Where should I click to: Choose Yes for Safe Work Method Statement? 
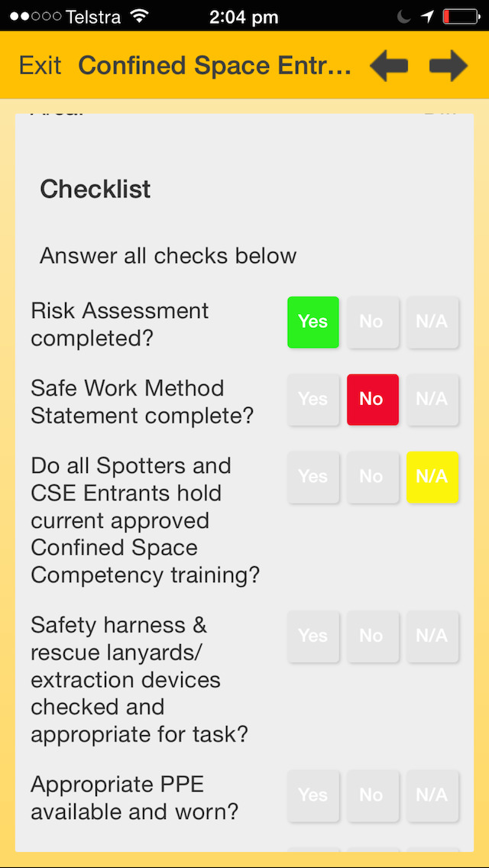point(313,399)
